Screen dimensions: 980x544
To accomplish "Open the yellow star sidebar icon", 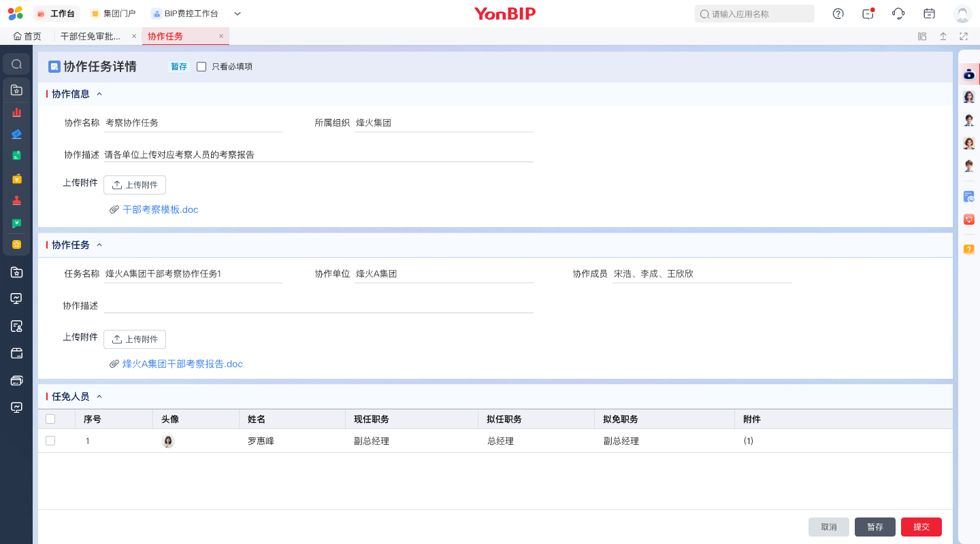I will click(x=17, y=244).
